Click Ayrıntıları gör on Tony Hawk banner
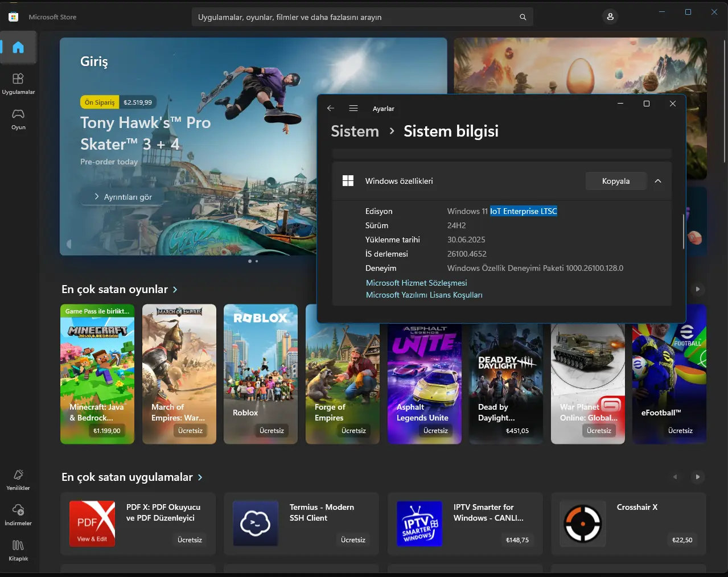 pyautogui.click(x=124, y=197)
